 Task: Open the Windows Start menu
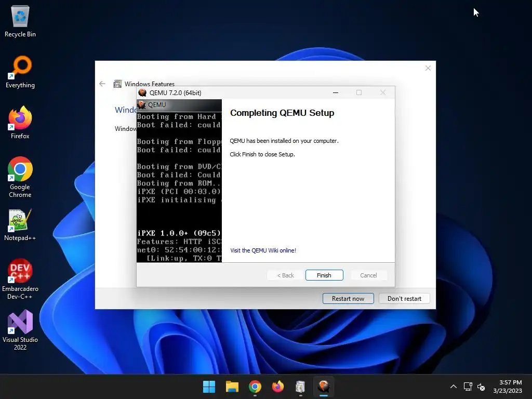(x=209, y=387)
